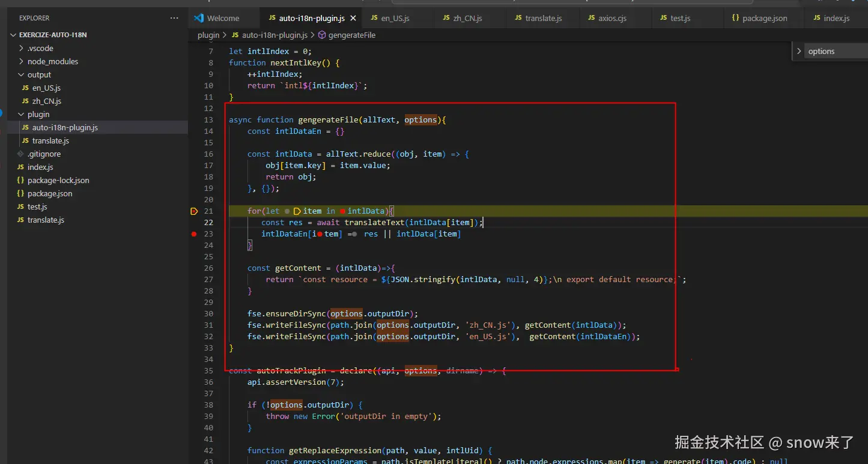Open Explorer more actions ellipsis menu
Image resolution: width=868 pixels, height=464 pixels.
(x=174, y=18)
